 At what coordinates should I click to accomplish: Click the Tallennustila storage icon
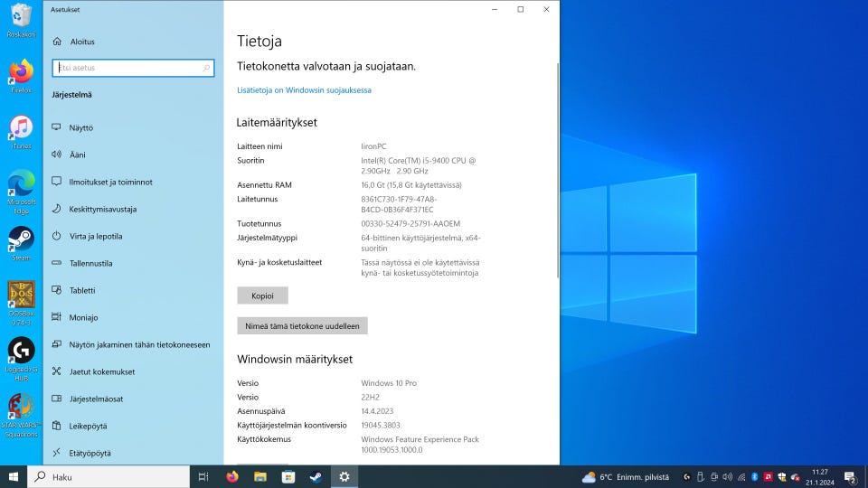pyautogui.click(x=57, y=263)
